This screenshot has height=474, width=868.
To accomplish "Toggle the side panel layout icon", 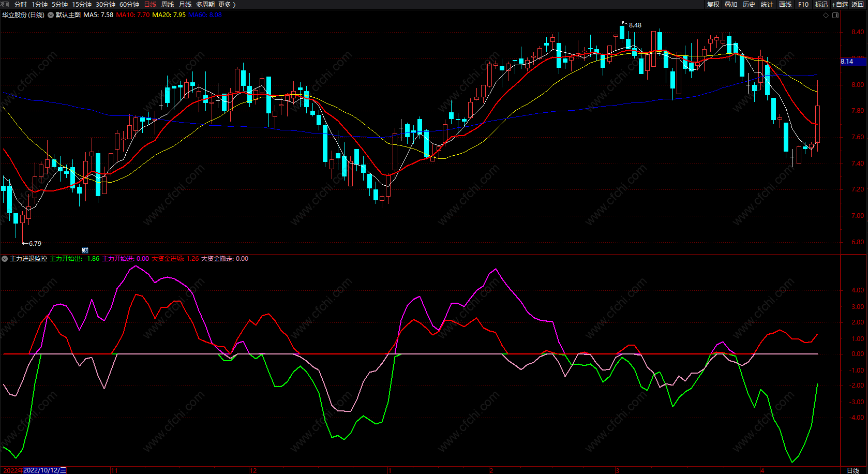I will tap(835, 15).
